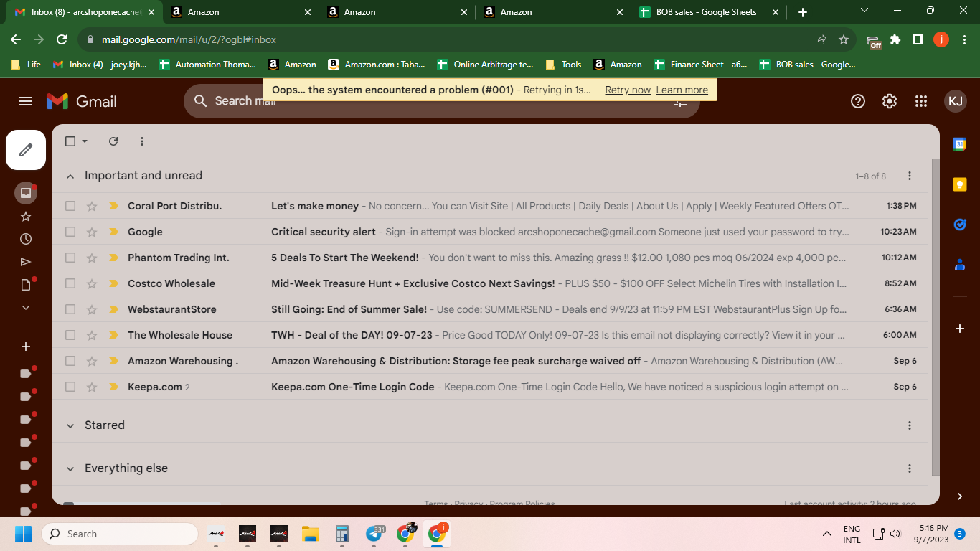Go back to the previous page
The height and width of the screenshot is (551, 980).
[x=16, y=39]
